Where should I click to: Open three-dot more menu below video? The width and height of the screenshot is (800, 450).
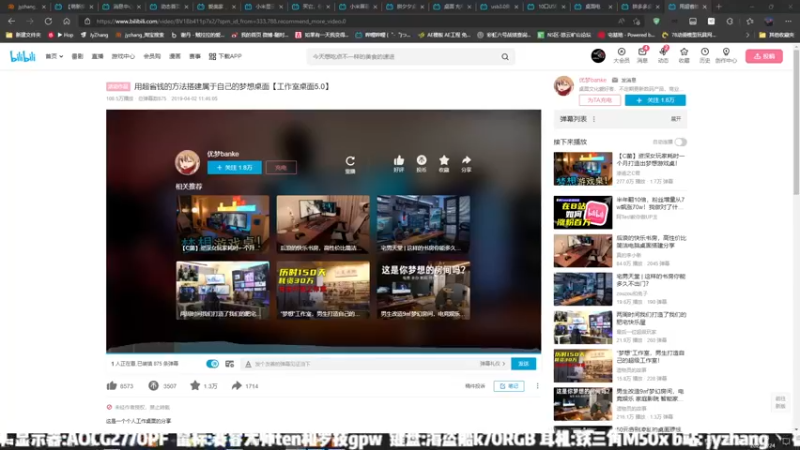click(x=537, y=386)
